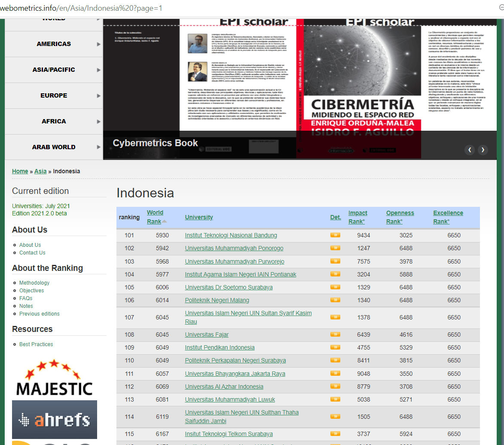This screenshot has width=504, height=445.
Task: Open the Objectives link
Action: pyautogui.click(x=31, y=290)
